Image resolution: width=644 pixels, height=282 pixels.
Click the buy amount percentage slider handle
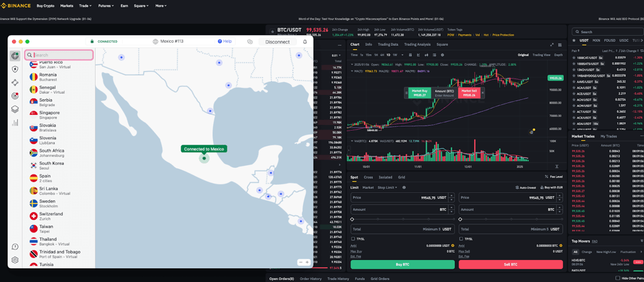tap(352, 220)
